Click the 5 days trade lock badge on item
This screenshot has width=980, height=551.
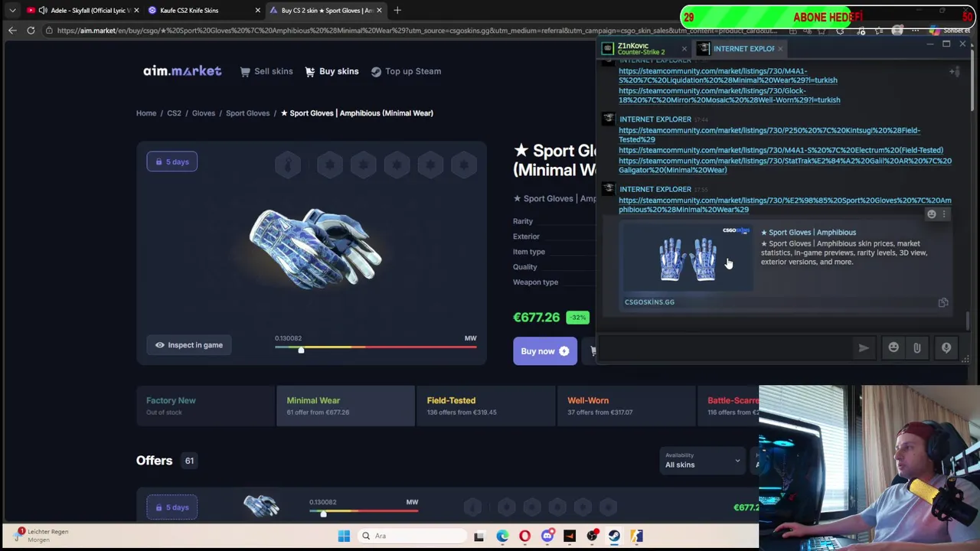click(172, 161)
